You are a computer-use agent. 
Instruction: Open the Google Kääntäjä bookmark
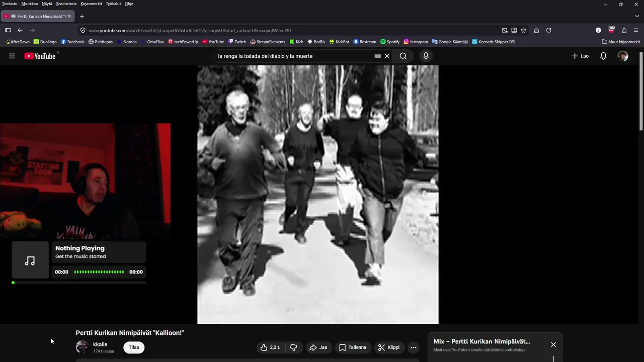click(450, 42)
